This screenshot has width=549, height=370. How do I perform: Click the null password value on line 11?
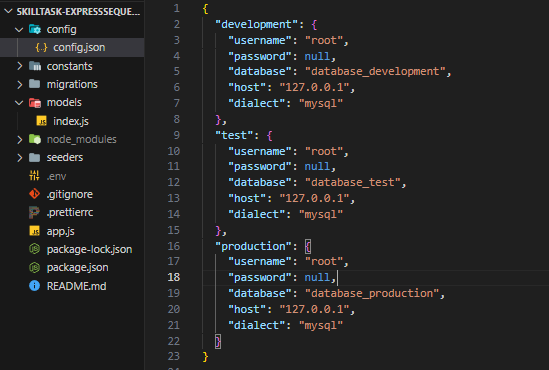point(317,166)
